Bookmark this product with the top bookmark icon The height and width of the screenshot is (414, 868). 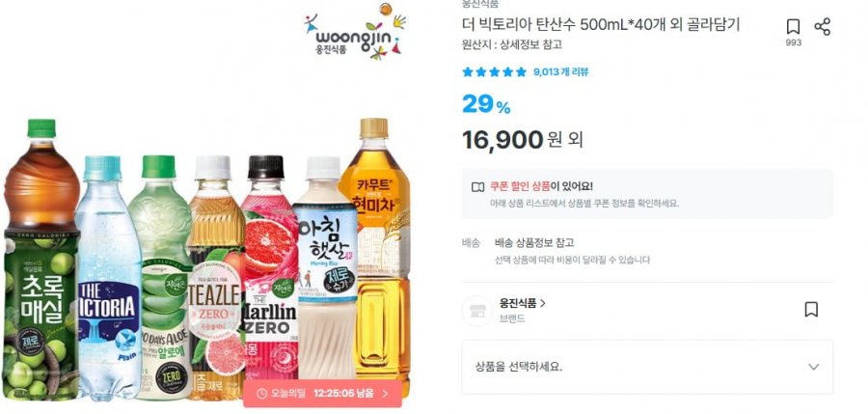(793, 27)
